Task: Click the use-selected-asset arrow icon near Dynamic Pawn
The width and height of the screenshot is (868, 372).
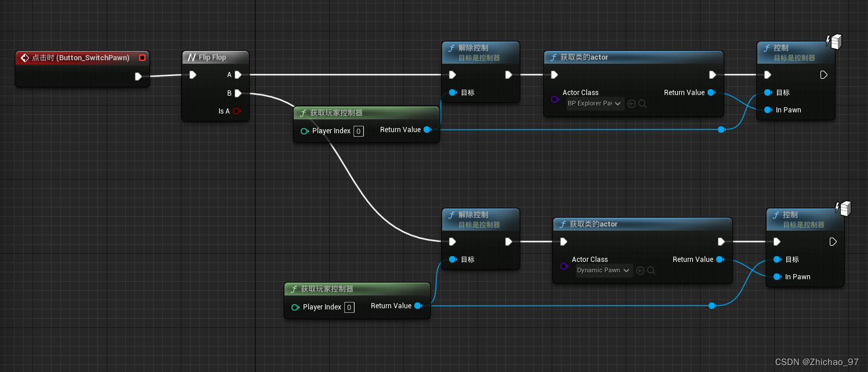Action: pos(640,270)
